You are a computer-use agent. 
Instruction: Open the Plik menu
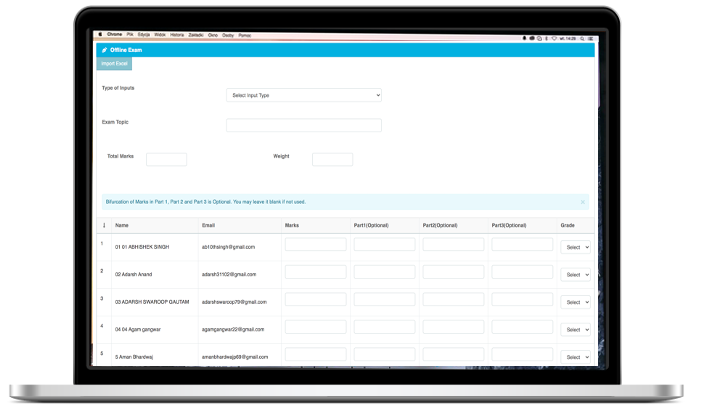(x=130, y=34)
